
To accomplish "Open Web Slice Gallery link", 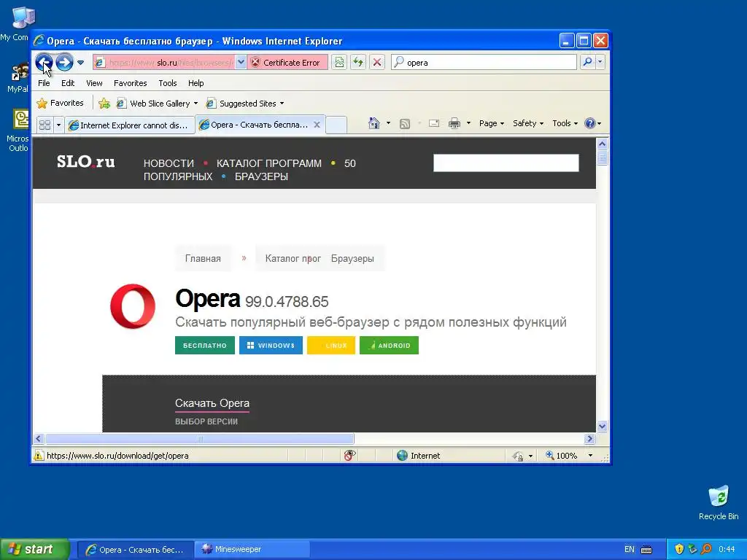I will (153, 104).
